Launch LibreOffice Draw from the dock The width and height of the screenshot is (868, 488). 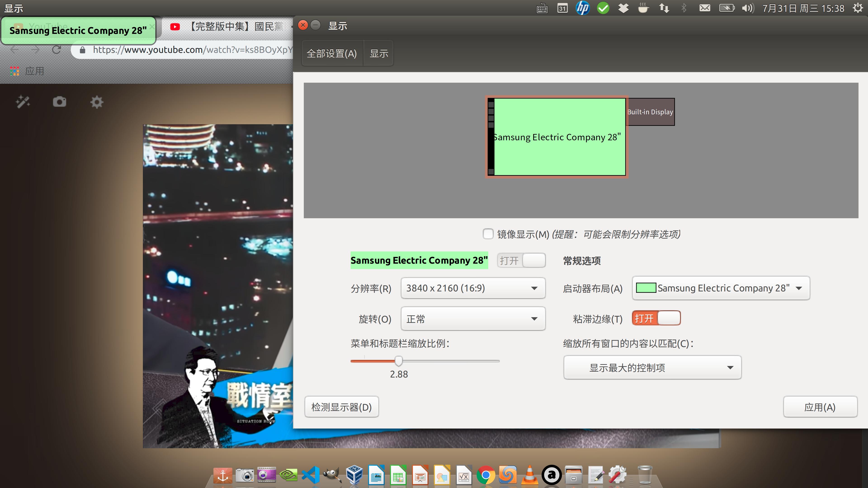point(442,475)
